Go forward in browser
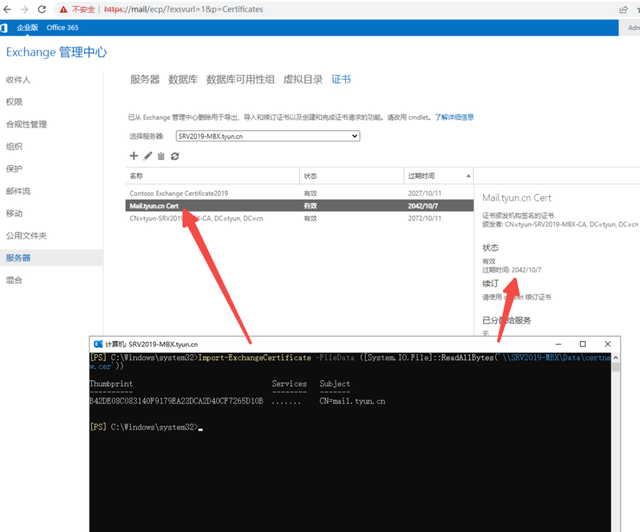640x532 pixels. [24, 9]
